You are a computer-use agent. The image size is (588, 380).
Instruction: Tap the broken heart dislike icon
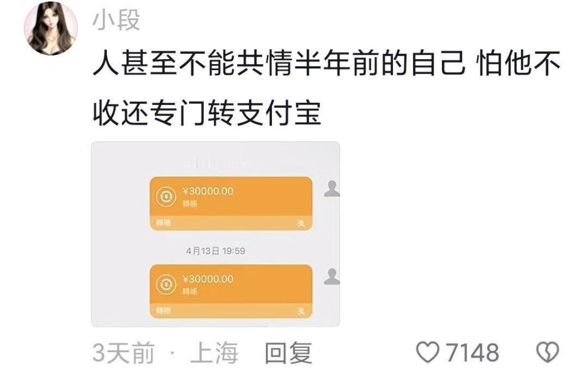point(548,352)
